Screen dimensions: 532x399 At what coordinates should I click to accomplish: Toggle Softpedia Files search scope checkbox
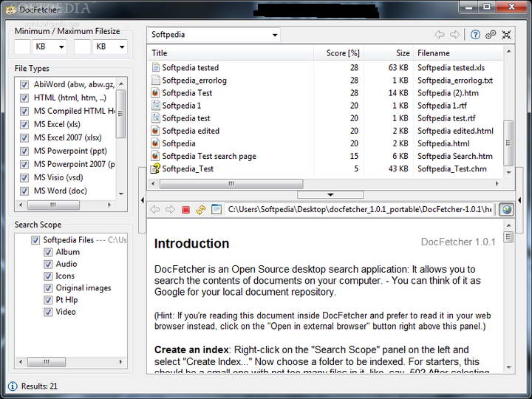(x=35, y=240)
